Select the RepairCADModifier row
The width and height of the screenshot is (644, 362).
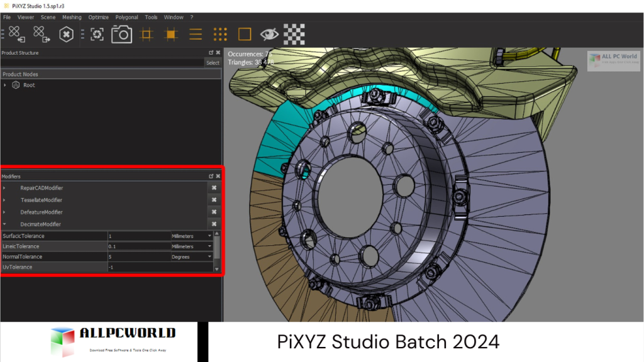105,188
